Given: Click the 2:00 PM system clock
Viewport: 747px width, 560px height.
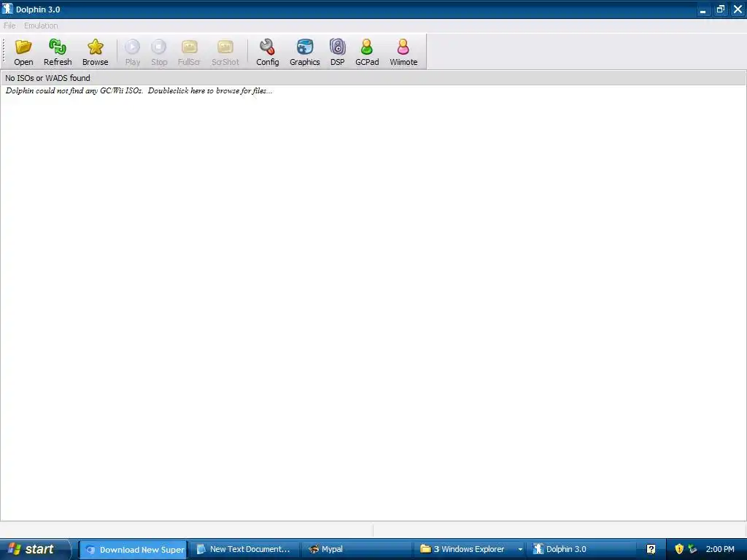Looking at the screenshot, I should click(x=720, y=549).
